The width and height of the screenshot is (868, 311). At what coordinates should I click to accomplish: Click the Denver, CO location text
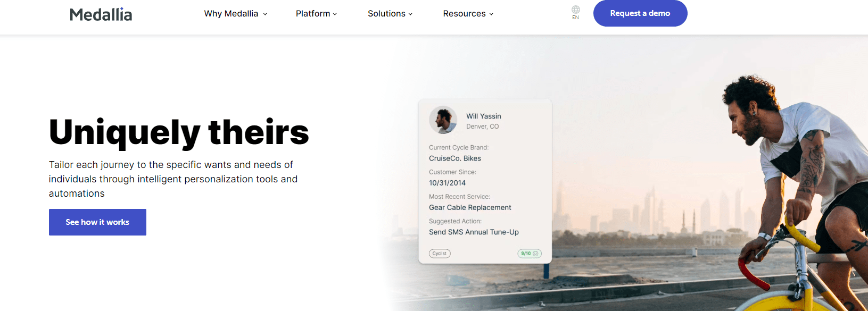[482, 127]
